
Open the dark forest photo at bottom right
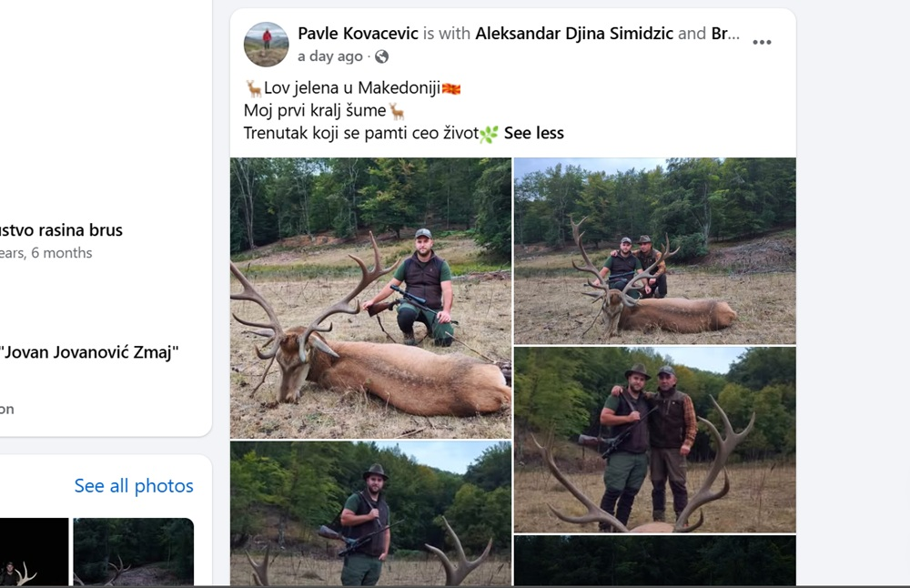(x=654, y=560)
